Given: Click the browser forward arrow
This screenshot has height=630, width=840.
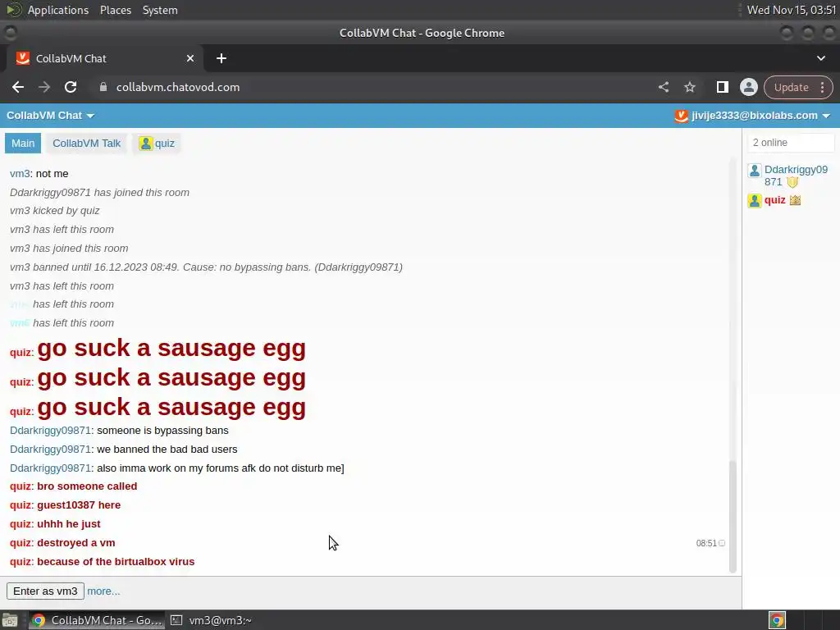Looking at the screenshot, I should pos(44,87).
